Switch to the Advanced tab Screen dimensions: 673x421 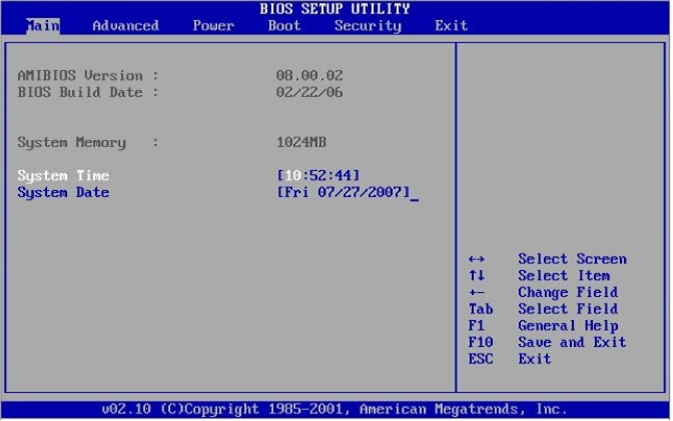(x=125, y=25)
